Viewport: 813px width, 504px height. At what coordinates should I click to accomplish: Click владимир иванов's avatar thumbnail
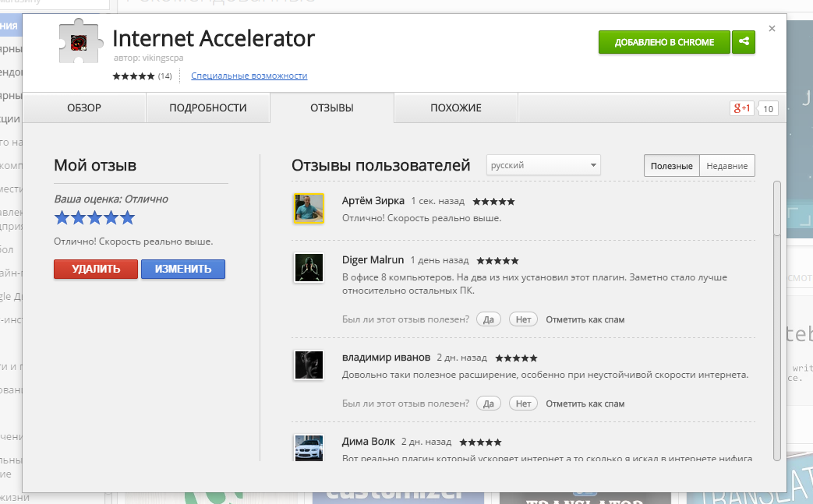click(309, 365)
